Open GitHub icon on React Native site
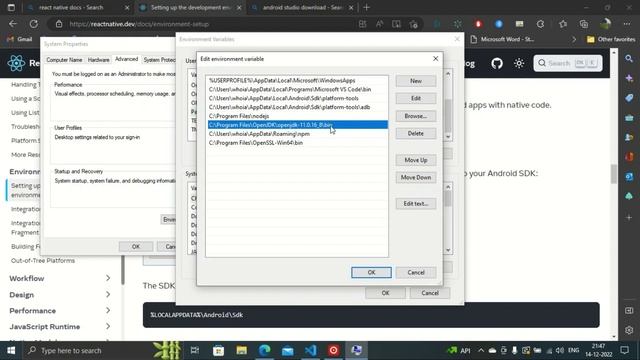The width and height of the screenshot is (640, 360). pos(497,63)
